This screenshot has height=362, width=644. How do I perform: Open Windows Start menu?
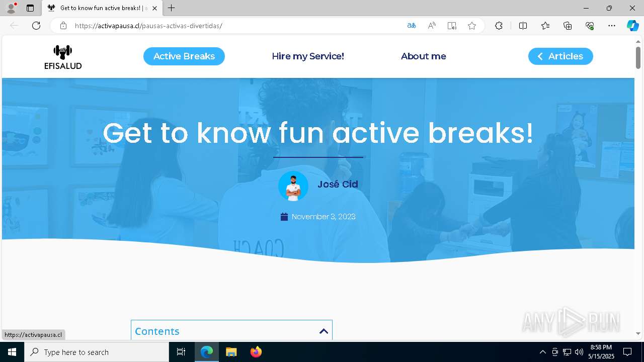[x=12, y=352]
